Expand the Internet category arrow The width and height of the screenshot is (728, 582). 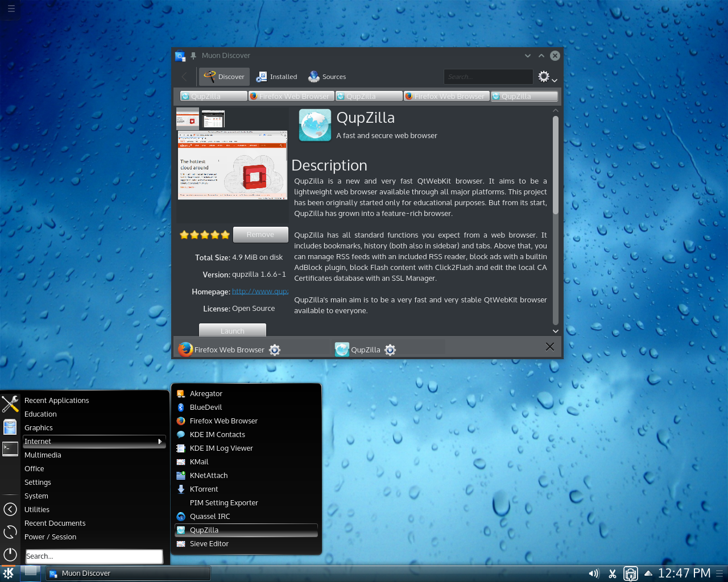[x=160, y=442]
